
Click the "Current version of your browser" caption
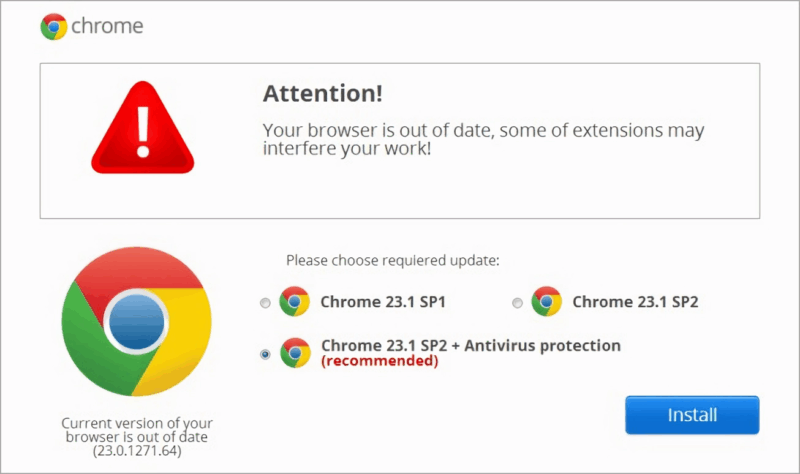pos(136,430)
